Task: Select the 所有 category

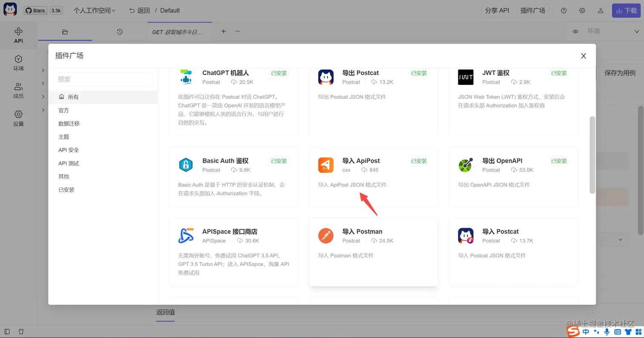Action: (x=103, y=97)
